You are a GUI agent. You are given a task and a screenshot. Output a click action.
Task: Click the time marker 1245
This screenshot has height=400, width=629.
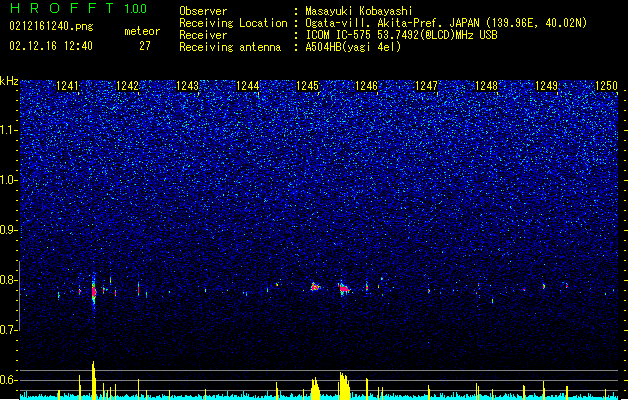(x=307, y=86)
